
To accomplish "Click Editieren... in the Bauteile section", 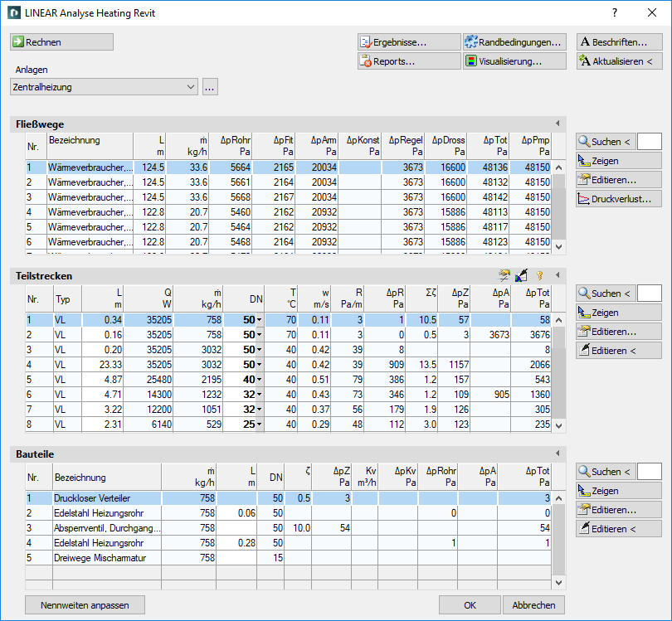I will click(x=619, y=510).
